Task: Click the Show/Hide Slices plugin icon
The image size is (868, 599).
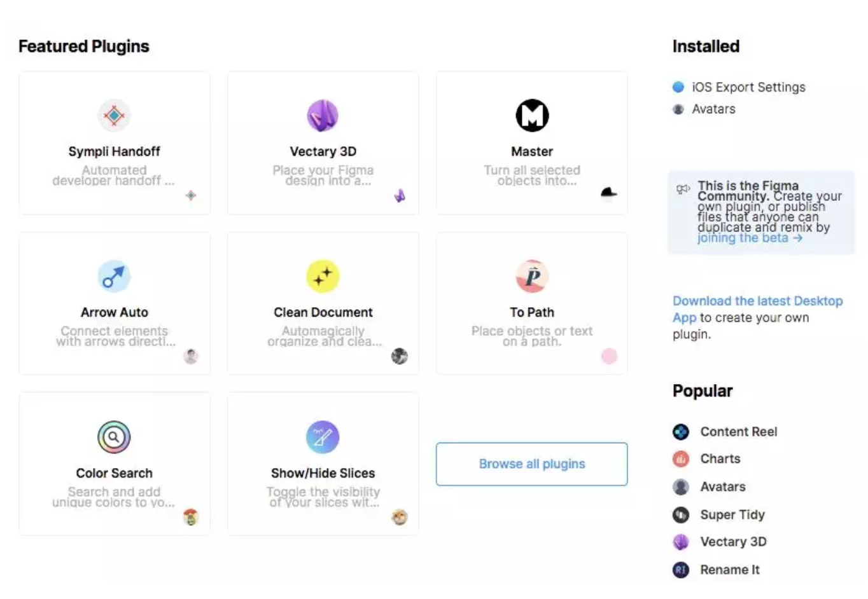Action: pyautogui.click(x=323, y=437)
